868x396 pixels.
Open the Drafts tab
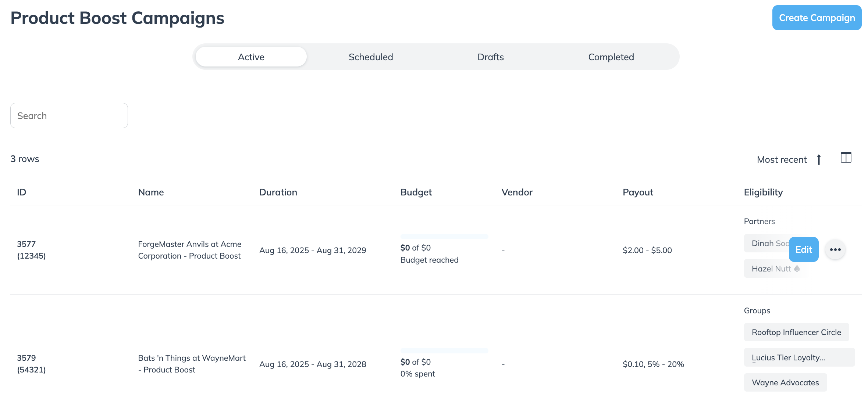(490, 57)
